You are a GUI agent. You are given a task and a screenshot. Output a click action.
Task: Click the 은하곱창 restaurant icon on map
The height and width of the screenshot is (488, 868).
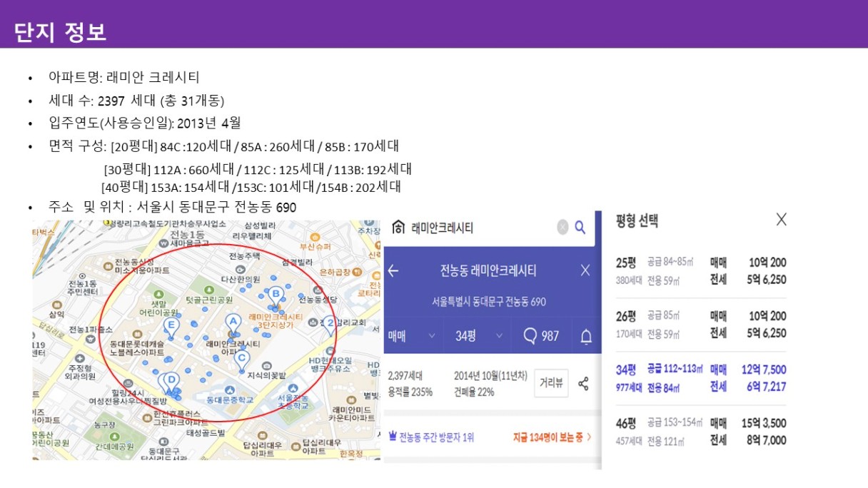[x=358, y=271]
